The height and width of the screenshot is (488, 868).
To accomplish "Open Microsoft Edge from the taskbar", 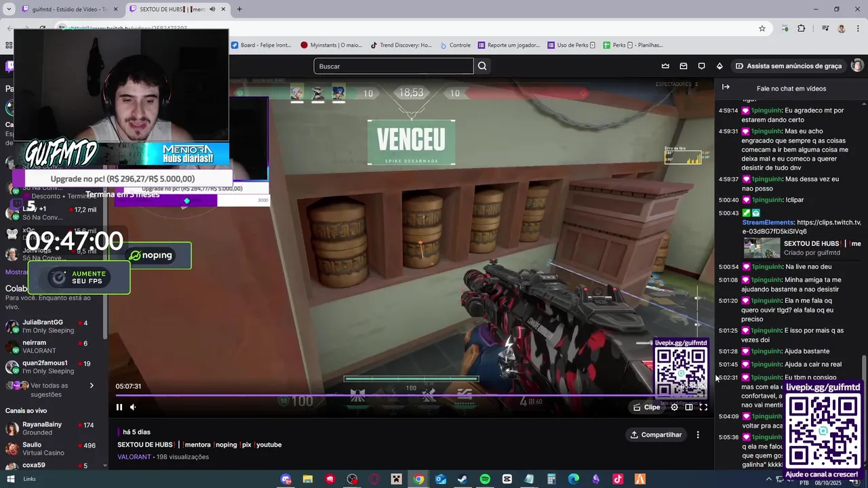I will click(x=574, y=479).
